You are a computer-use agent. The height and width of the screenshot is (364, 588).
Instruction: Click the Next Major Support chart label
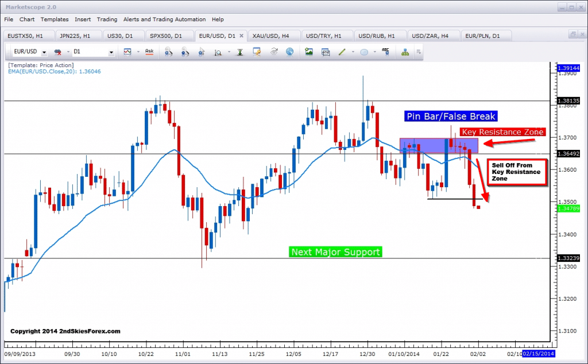(335, 252)
